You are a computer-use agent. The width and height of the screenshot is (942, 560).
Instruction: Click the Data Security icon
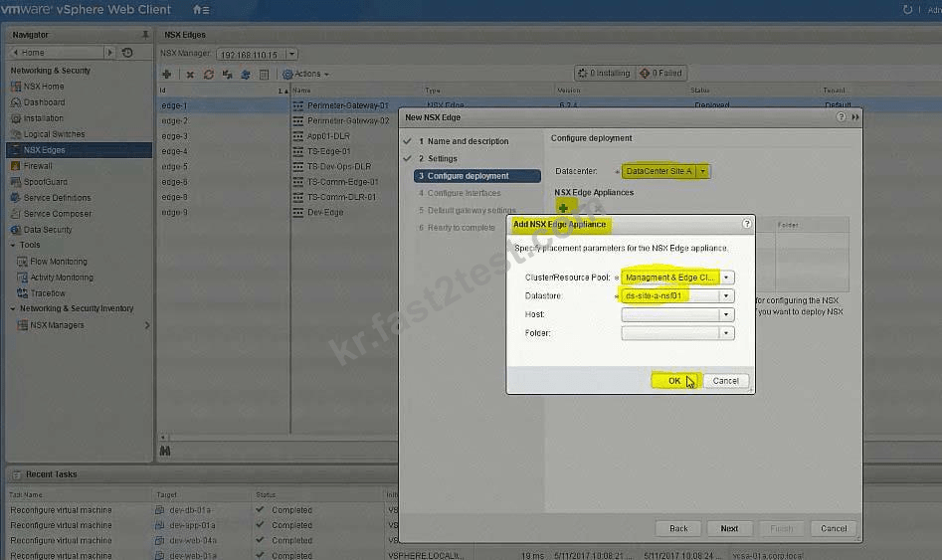click(x=16, y=230)
